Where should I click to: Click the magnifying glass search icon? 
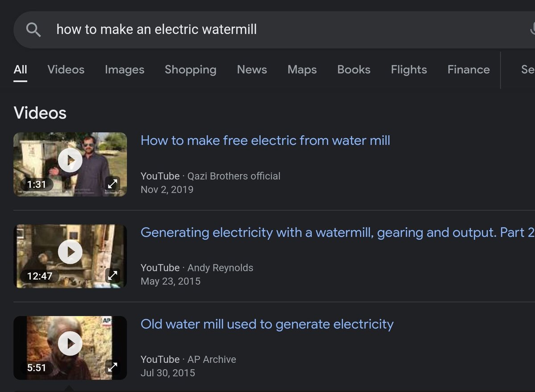pos(33,30)
